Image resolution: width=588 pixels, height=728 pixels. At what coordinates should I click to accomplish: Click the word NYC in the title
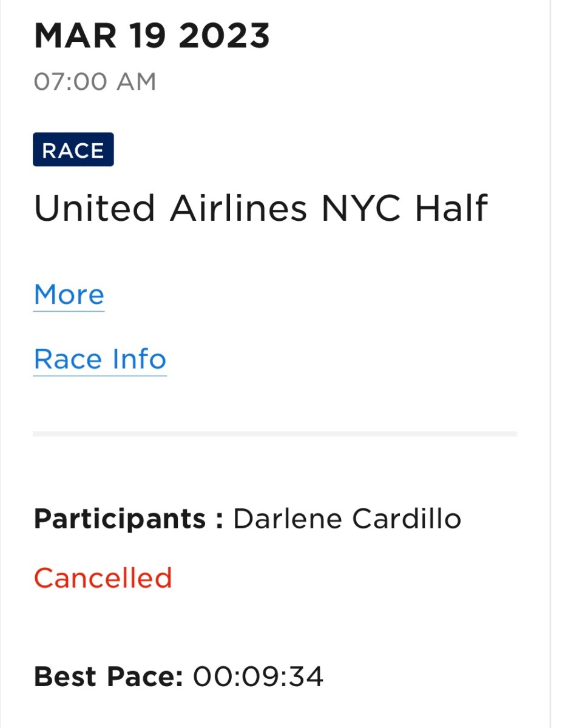coord(360,209)
